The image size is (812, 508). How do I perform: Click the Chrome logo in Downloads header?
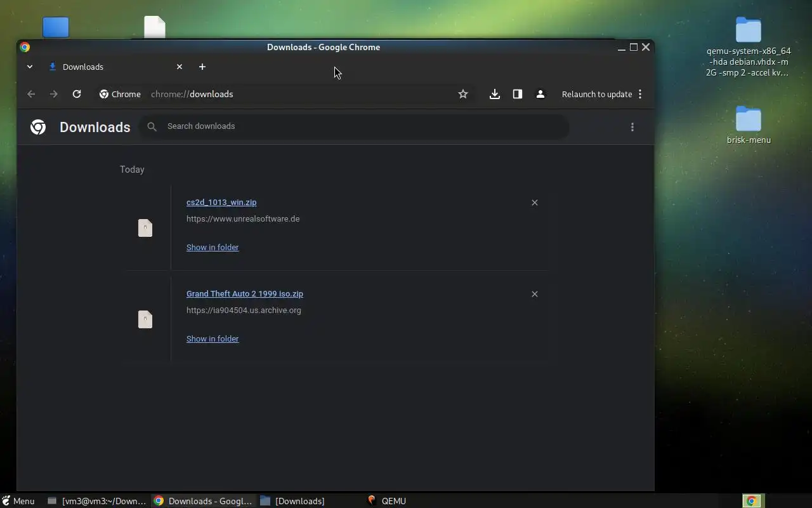click(x=38, y=127)
